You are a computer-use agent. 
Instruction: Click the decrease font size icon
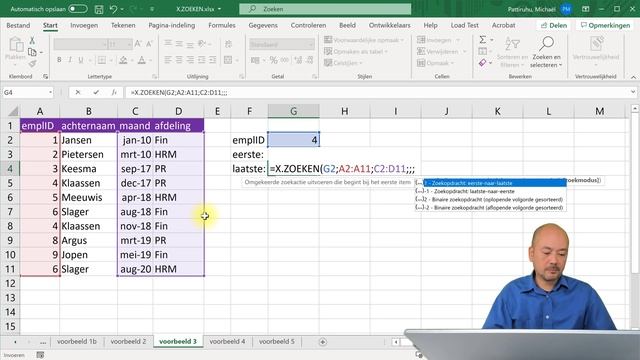149,44
